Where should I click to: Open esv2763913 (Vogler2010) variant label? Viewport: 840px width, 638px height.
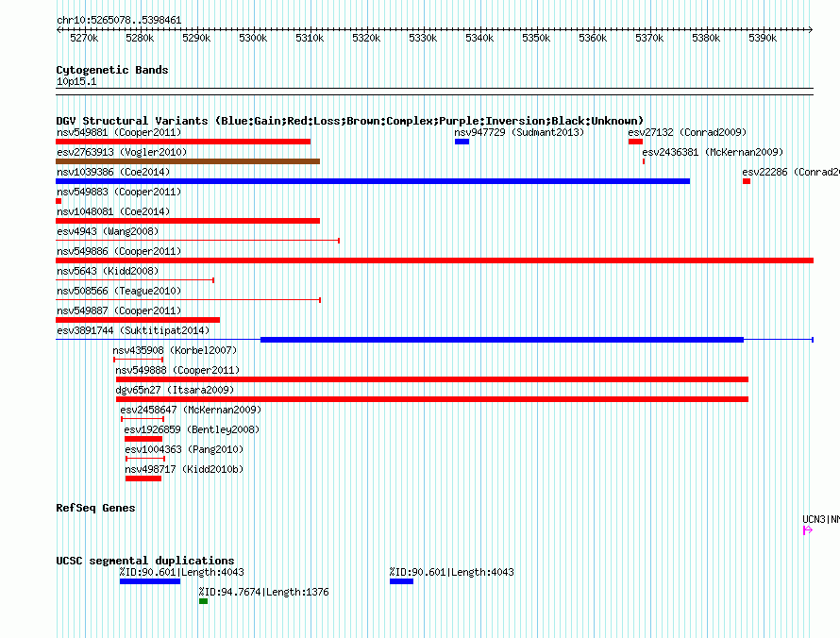pyautogui.click(x=122, y=152)
